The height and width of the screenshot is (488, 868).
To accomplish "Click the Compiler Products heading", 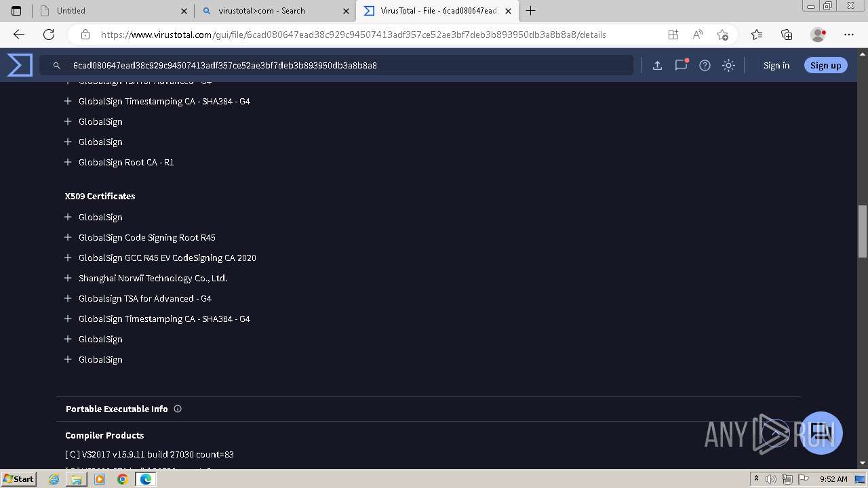I will (x=104, y=435).
